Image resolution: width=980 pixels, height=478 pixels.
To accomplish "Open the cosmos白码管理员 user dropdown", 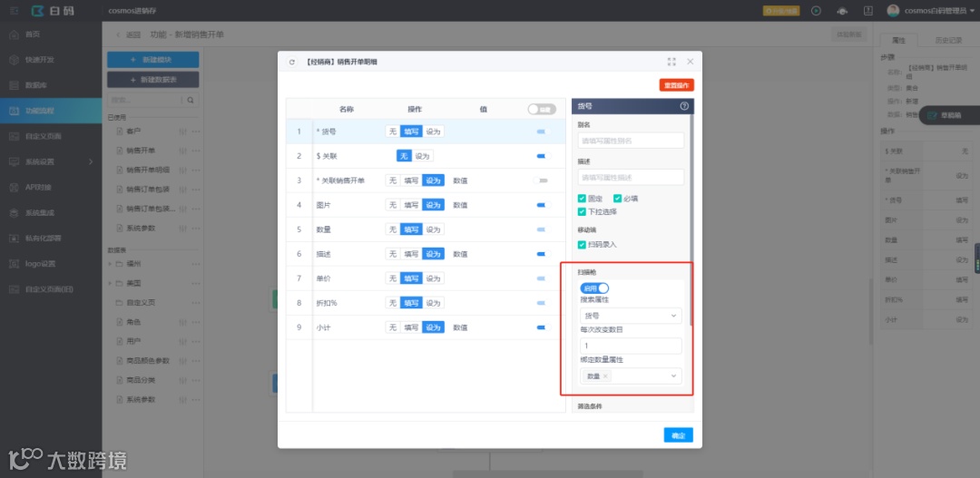I will (x=939, y=11).
